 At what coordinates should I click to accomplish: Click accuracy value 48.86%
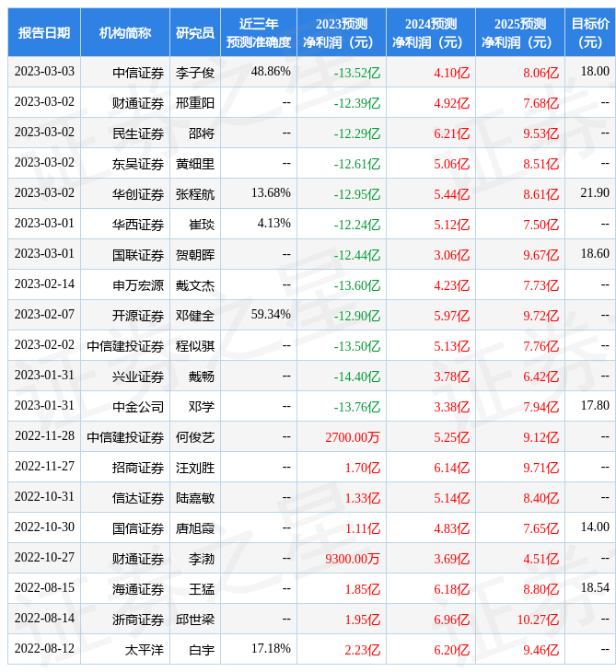[271, 71]
